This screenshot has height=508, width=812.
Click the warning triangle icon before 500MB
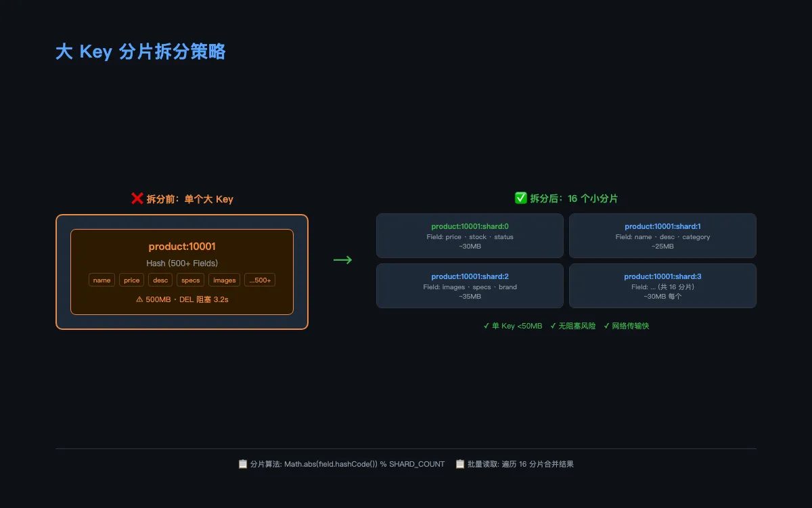tap(139, 299)
